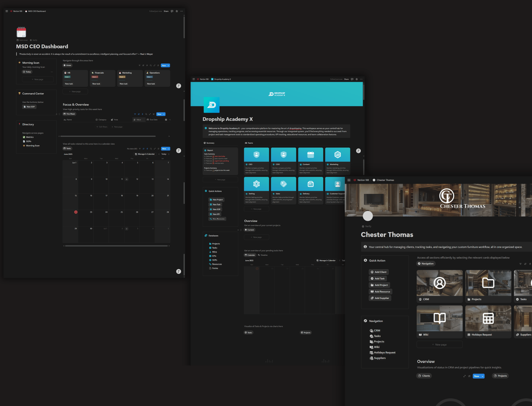The image size is (532, 406).
Task: Expand dropdown arrow on Tasks calendar New button
Action: [169, 149]
